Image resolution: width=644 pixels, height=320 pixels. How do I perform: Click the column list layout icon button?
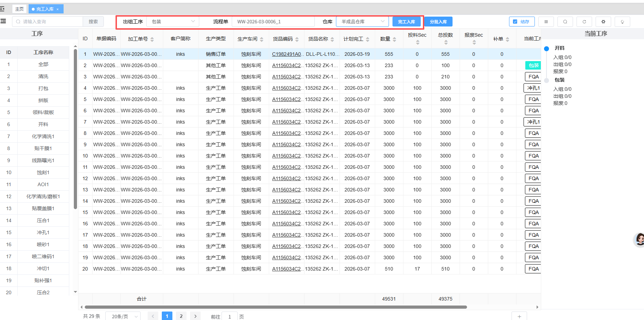point(546,22)
